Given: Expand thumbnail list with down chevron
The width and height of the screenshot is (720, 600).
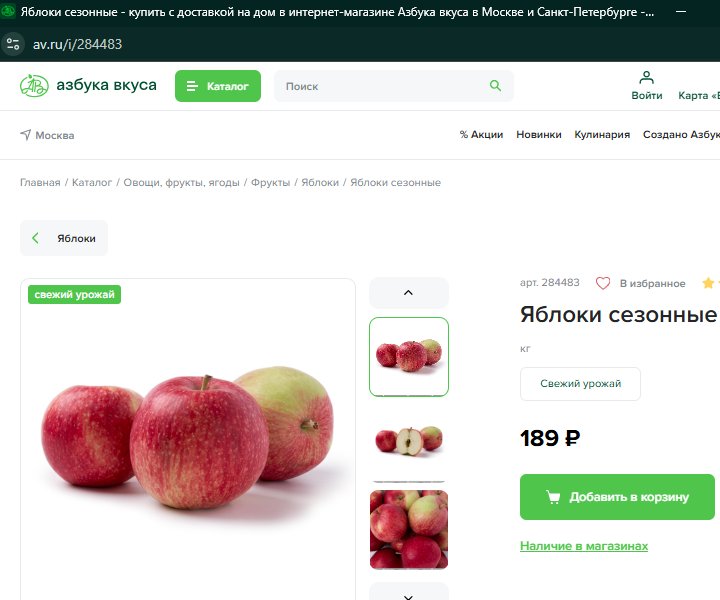Looking at the screenshot, I should click(409, 594).
